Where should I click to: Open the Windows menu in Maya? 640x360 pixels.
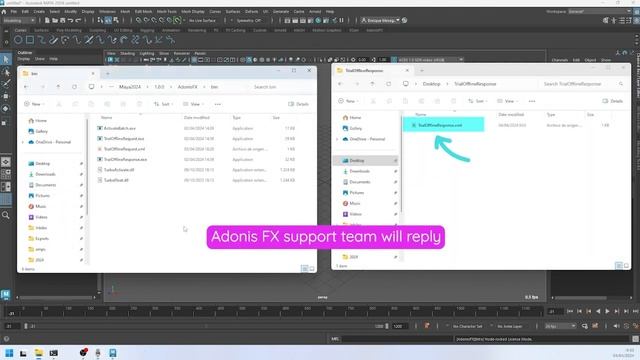[107, 12]
